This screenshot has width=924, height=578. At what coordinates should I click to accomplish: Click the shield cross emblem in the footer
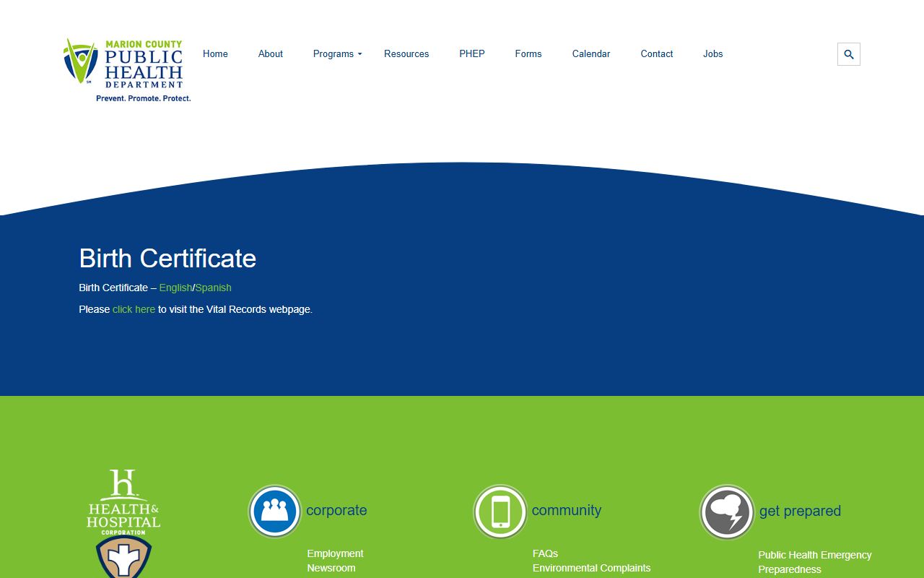(123, 557)
